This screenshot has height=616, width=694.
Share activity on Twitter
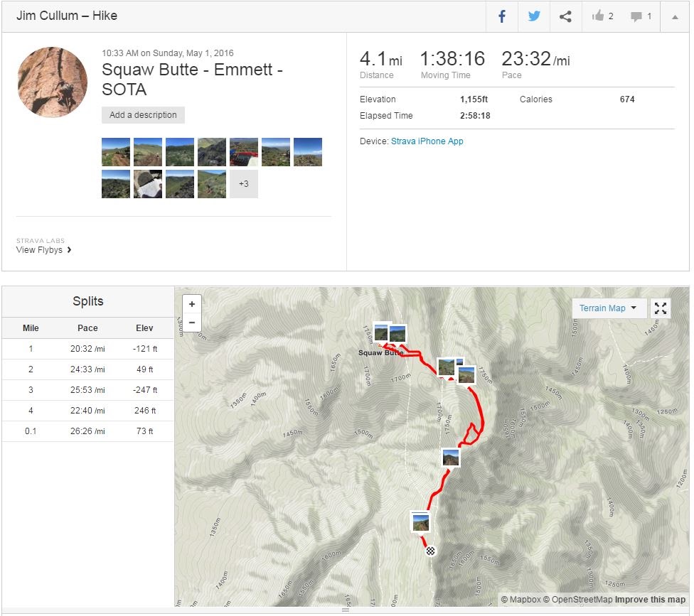click(x=534, y=16)
